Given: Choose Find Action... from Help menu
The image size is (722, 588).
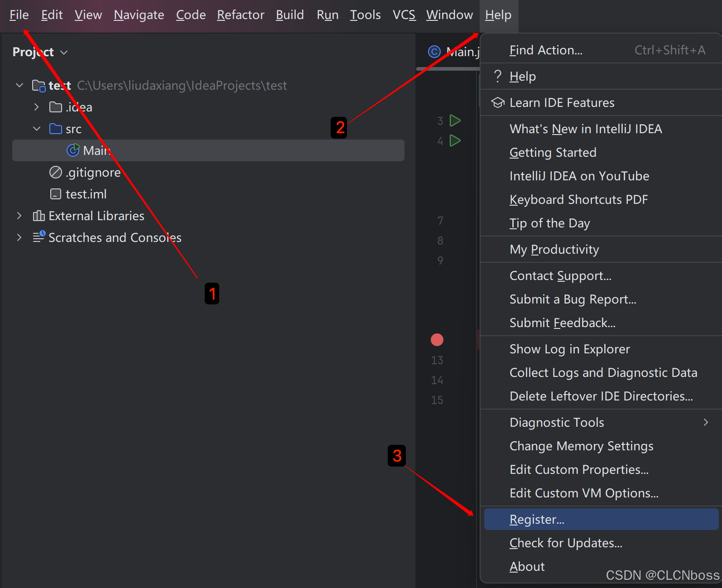Looking at the screenshot, I should tap(601, 50).
